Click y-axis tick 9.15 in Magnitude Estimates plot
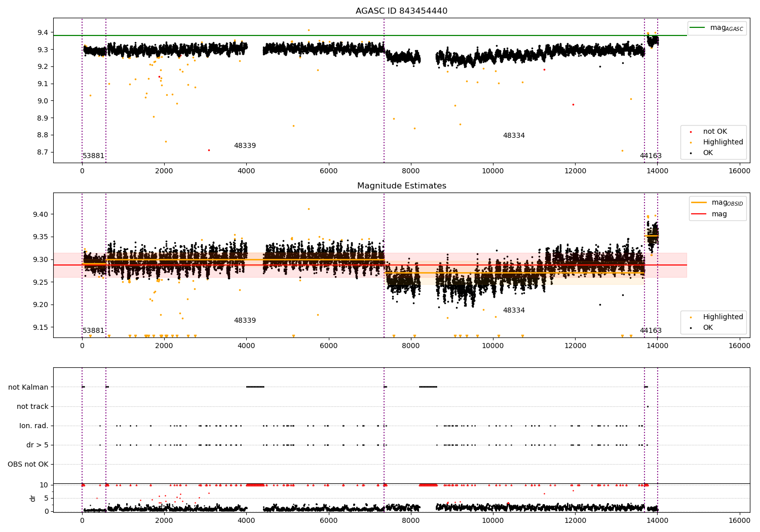The image size is (760, 532). click(x=41, y=328)
